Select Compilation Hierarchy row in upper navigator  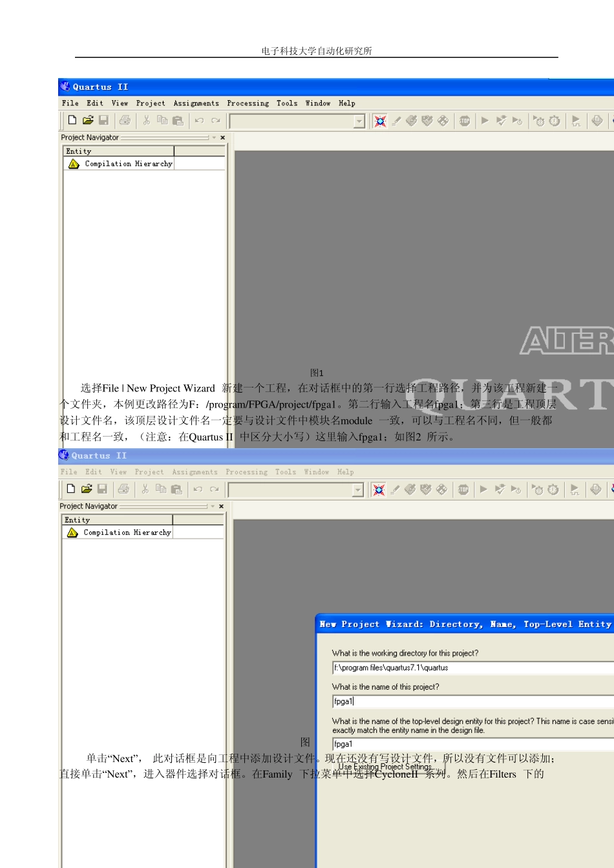[x=145, y=164]
